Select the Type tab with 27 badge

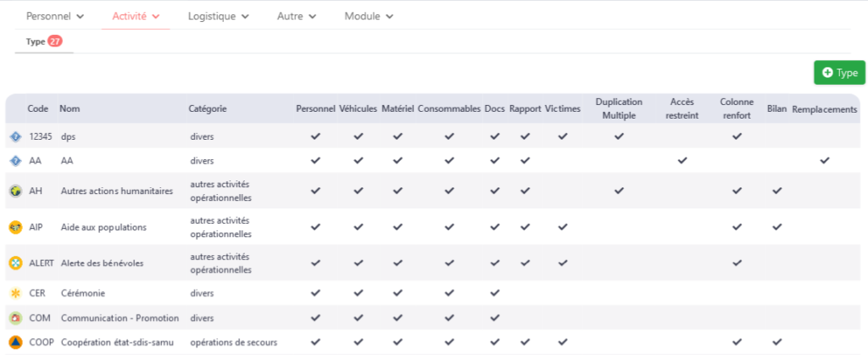[44, 42]
